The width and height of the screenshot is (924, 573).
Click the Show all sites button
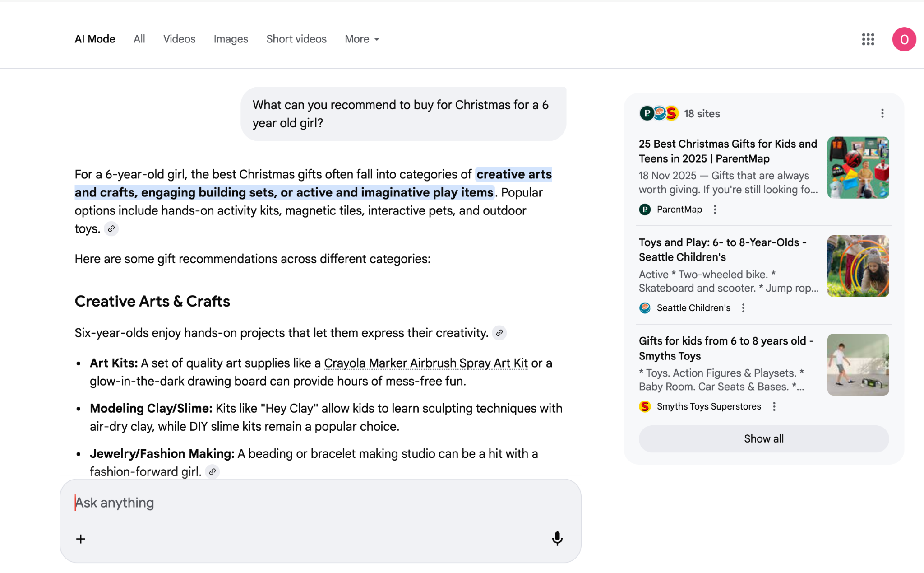763,438
